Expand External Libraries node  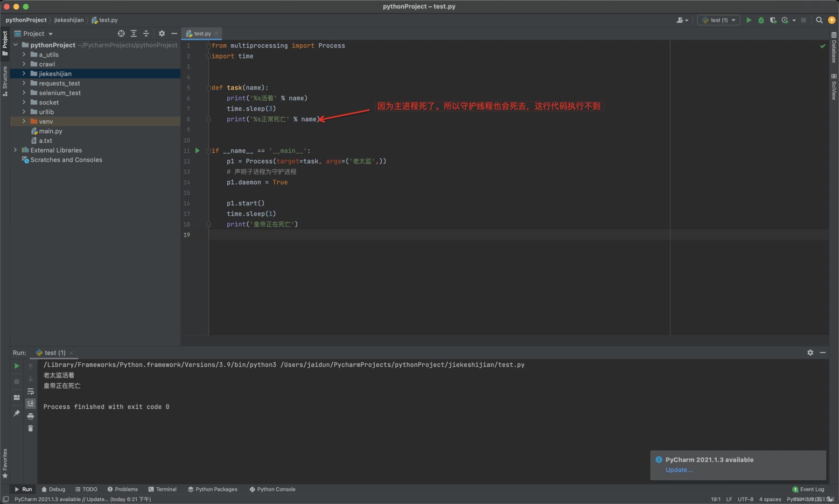[15, 150]
